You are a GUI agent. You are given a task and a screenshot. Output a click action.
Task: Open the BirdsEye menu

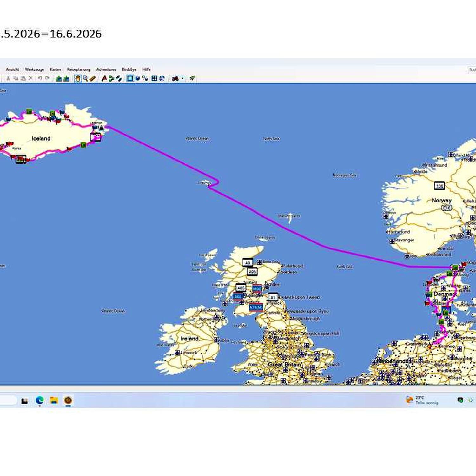click(x=129, y=69)
